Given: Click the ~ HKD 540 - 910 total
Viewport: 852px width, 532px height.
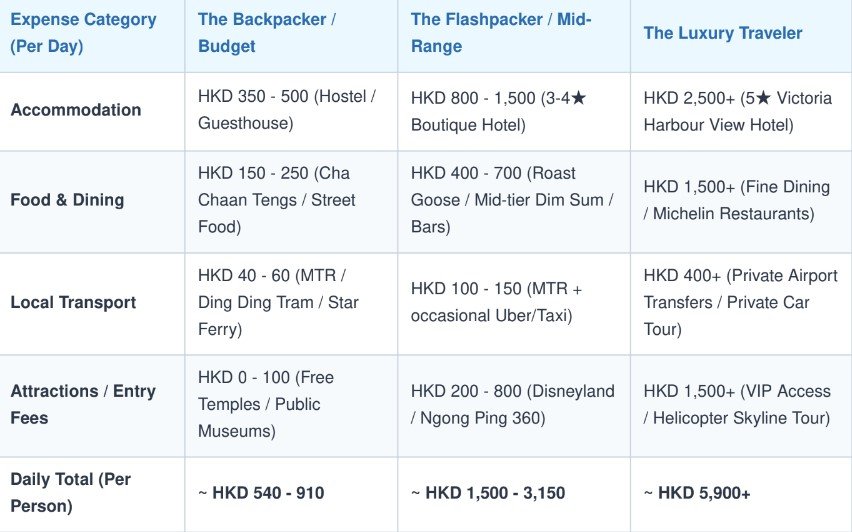Looking at the screenshot, I should point(261,493).
